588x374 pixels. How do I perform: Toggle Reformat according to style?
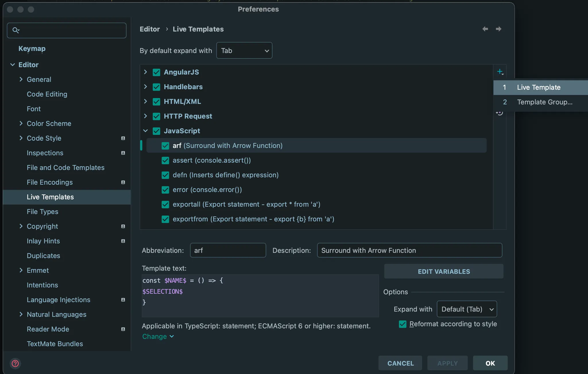403,324
